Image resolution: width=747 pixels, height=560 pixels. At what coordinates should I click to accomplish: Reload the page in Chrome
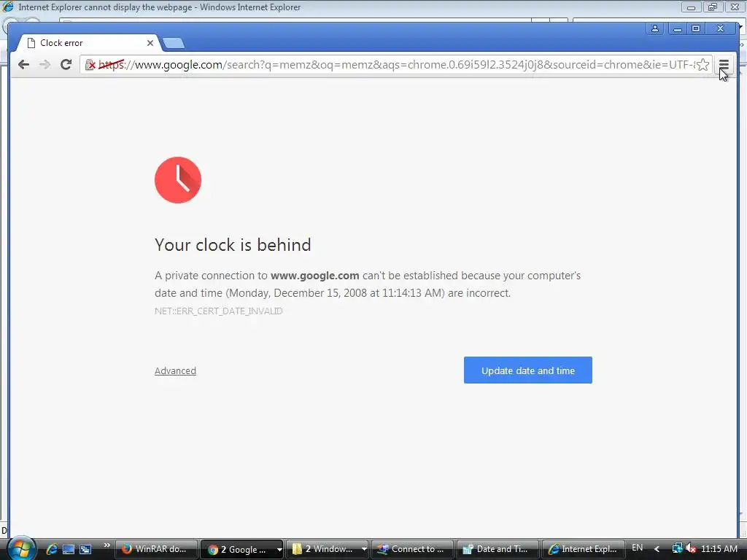66,64
